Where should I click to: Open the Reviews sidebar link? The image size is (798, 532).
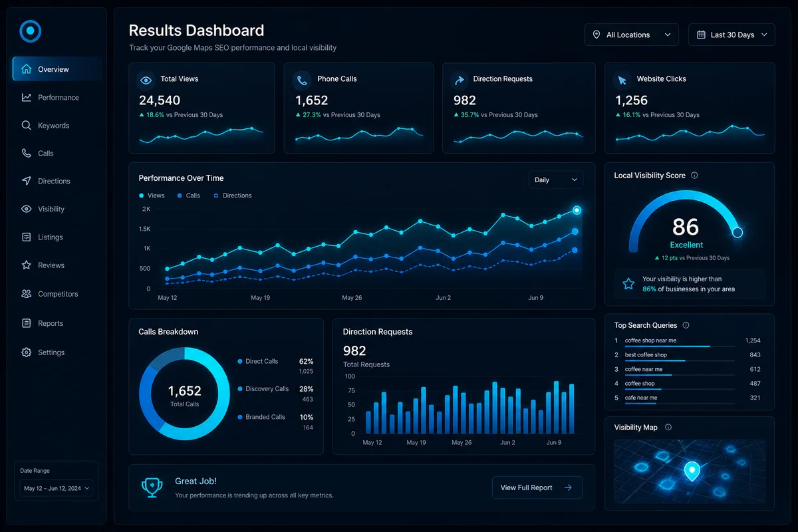tap(57, 265)
